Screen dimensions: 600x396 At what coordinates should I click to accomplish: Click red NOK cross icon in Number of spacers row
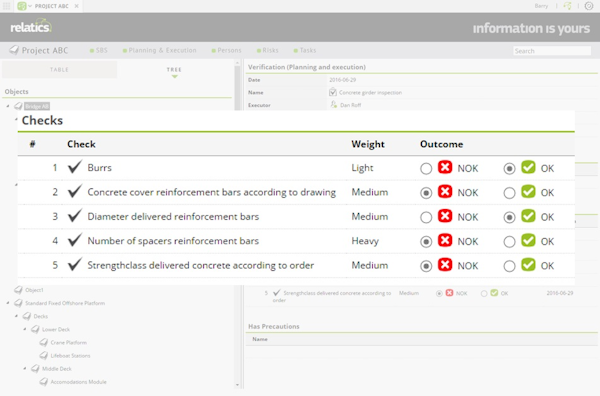coord(445,240)
